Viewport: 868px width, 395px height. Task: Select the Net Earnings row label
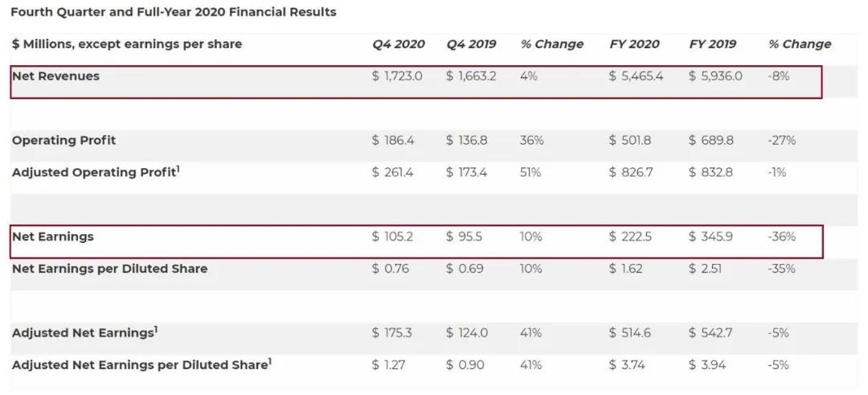[x=52, y=237]
